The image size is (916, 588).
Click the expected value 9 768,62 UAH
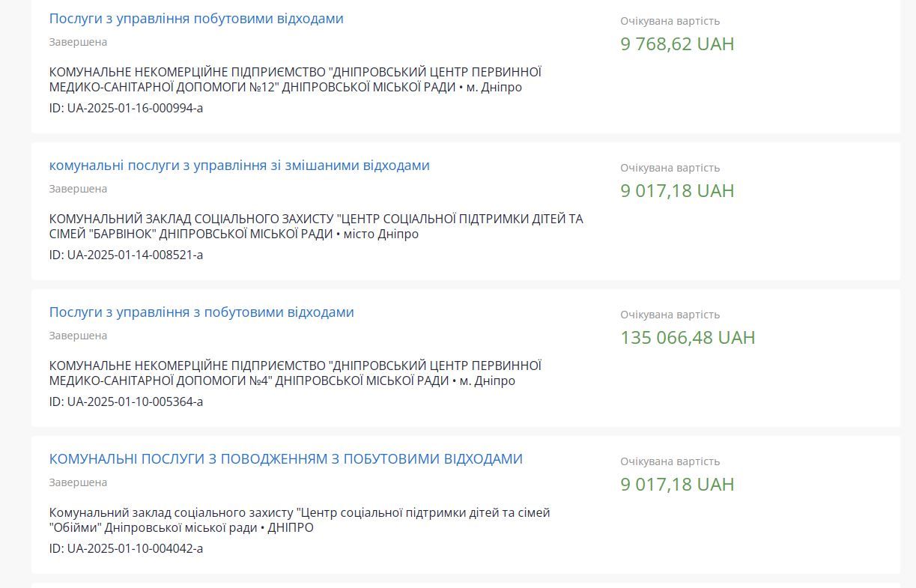pyautogui.click(x=676, y=43)
